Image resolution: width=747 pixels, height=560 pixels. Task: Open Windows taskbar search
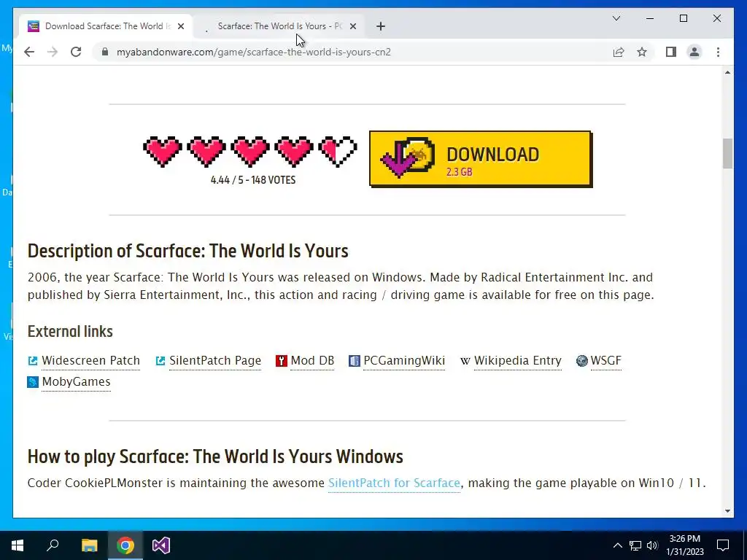pyautogui.click(x=53, y=545)
